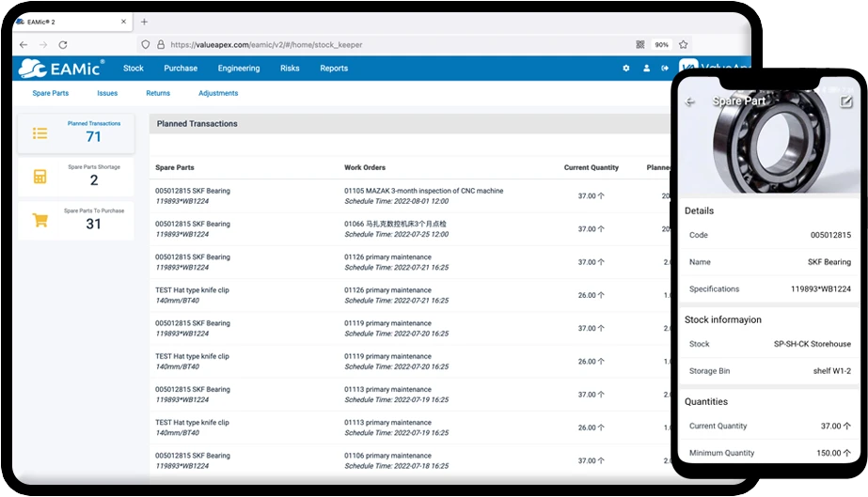Open the Purchase menu

point(181,69)
